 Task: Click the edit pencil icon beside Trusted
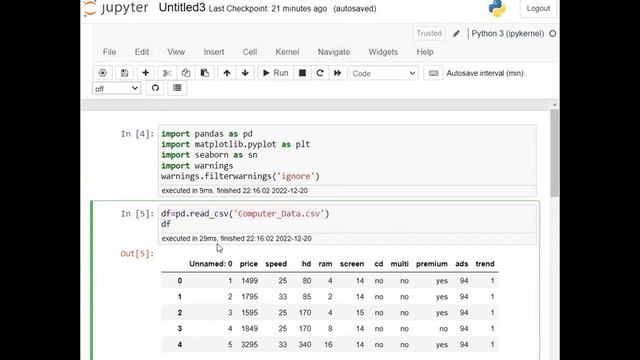tap(456, 34)
